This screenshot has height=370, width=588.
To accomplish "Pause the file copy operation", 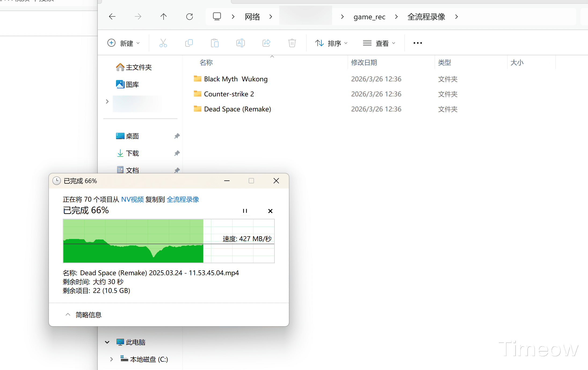I will tap(245, 211).
